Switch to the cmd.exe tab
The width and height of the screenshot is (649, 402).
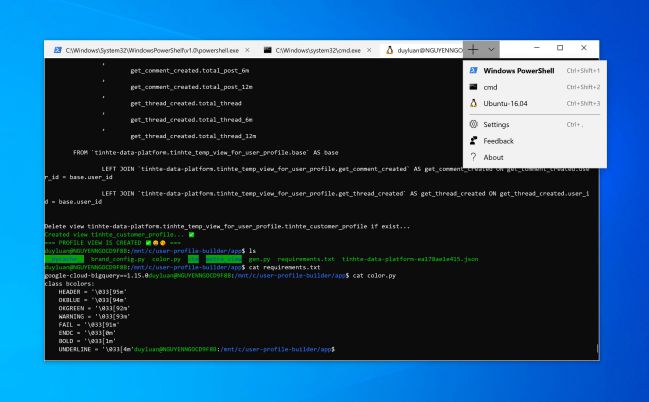coord(318,50)
